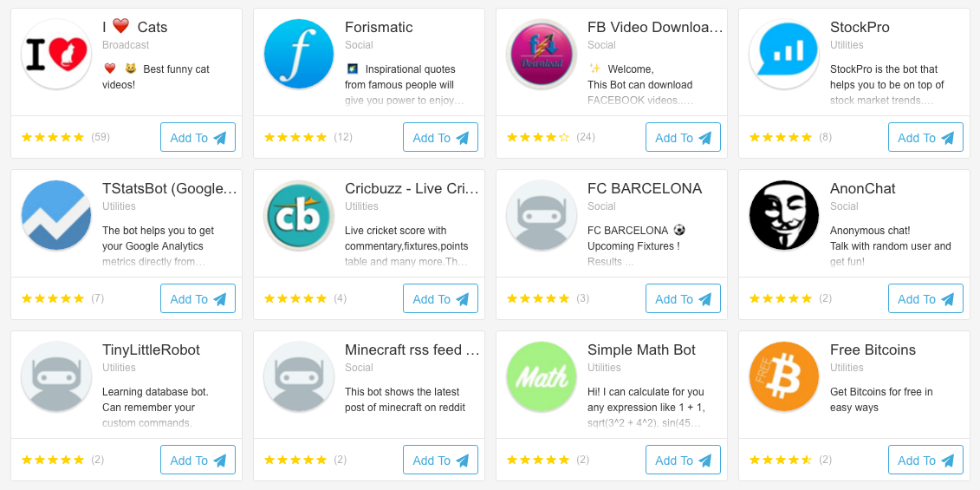980x490 pixels.
Task: Open the I Love Cats bot icon
Action: tap(56, 54)
